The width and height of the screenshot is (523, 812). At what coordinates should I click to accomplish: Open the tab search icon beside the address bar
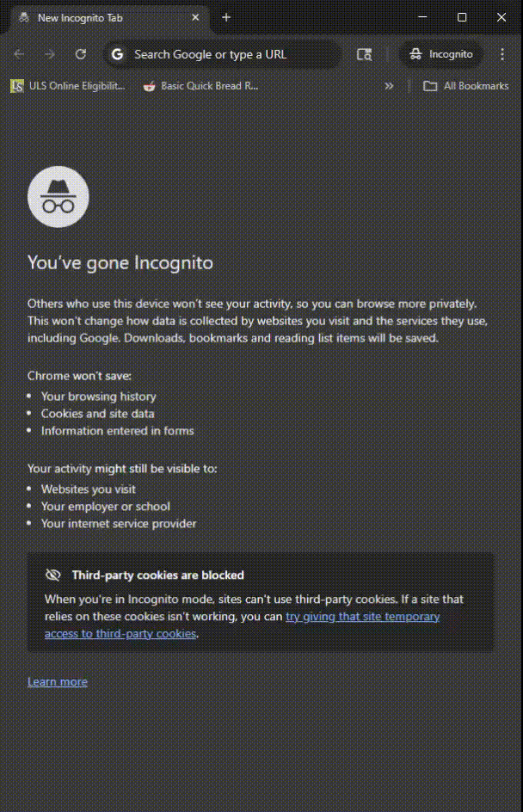364,54
